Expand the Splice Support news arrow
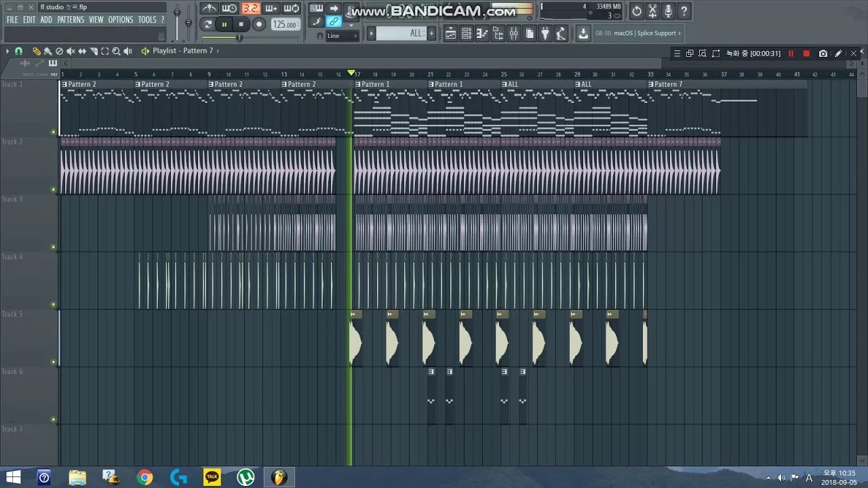The width and height of the screenshot is (868, 488). pos(679,33)
